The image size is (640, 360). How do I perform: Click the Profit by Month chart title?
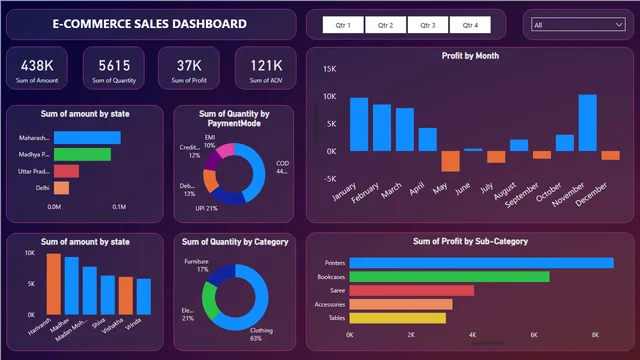pyautogui.click(x=470, y=56)
